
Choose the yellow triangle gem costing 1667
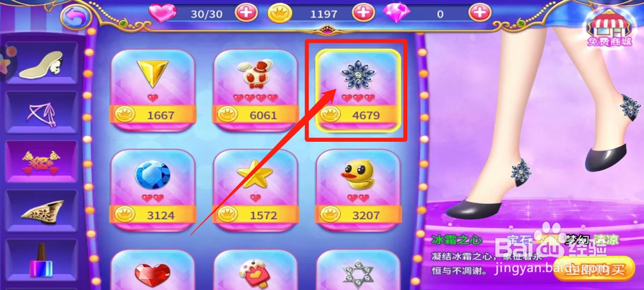(153, 90)
